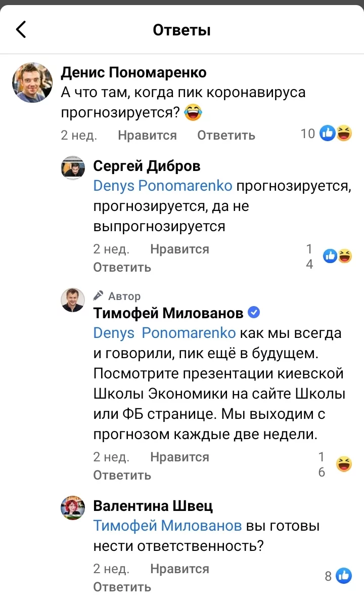Screen dimensions: 364x602
Task: Open Сергей Дибров's avatar
Action: pos(73,168)
